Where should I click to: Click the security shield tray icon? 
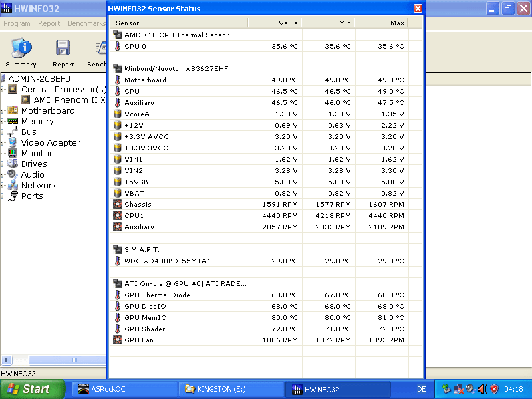tap(494, 389)
